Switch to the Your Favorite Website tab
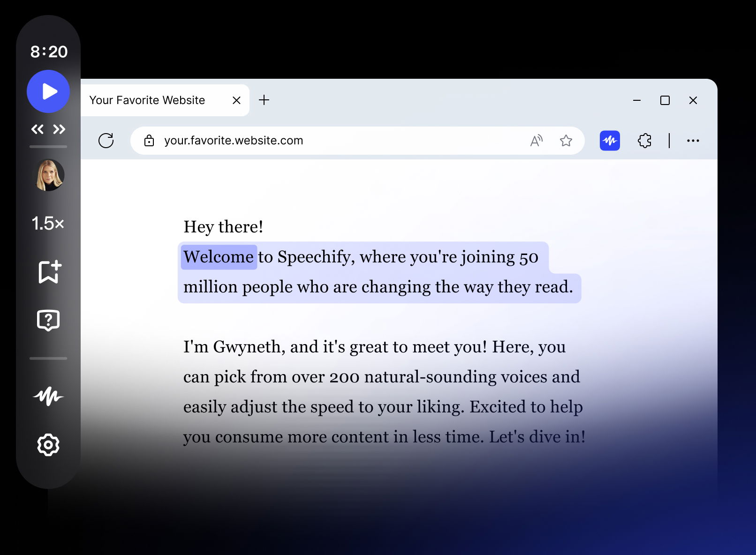This screenshot has height=555, width=756. [147, 100]
